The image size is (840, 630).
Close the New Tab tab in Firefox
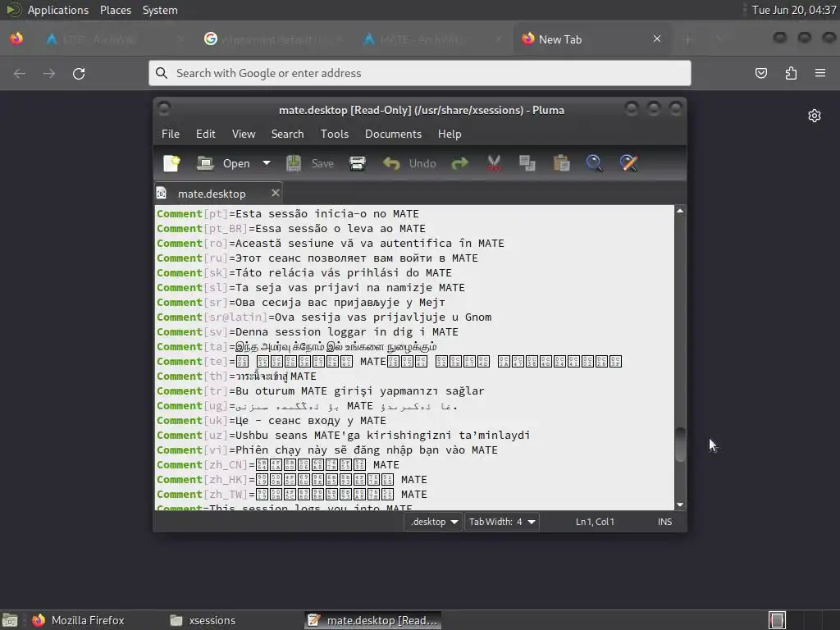click(x=657, y=39)
